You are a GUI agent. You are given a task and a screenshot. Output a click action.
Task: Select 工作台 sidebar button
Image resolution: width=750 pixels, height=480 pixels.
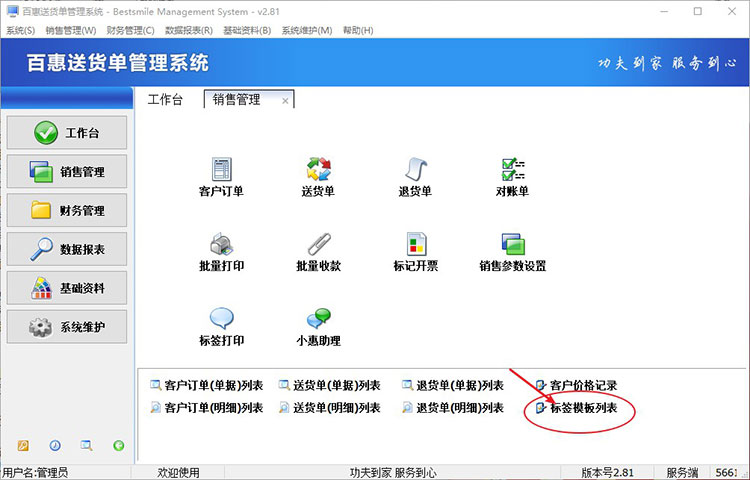point(67,132)
